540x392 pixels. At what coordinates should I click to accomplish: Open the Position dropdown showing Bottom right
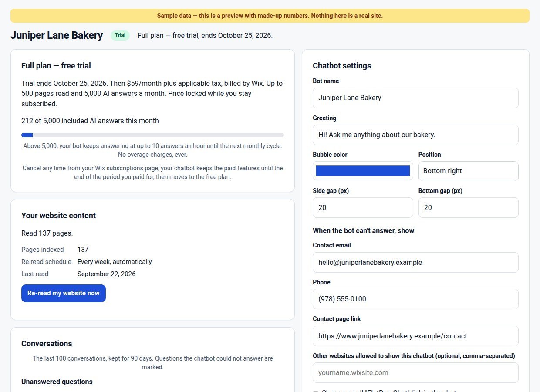click(x=468, y=171)
